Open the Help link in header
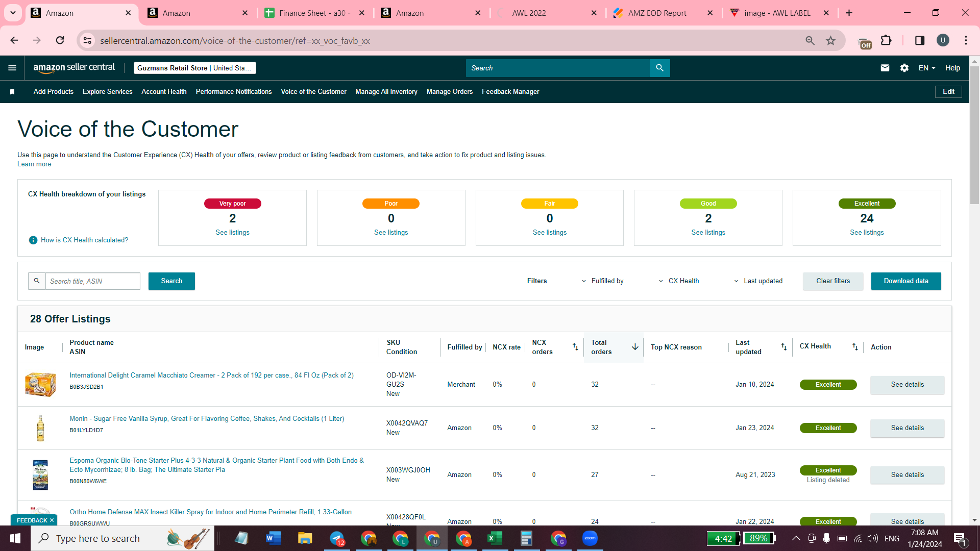 point(952,68)
